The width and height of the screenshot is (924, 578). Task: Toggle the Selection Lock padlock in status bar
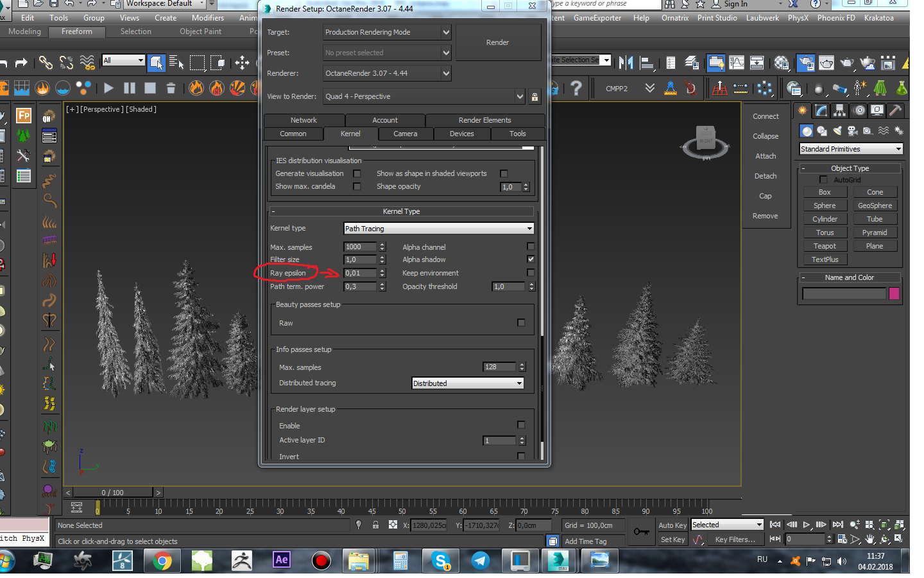[375, 525]
